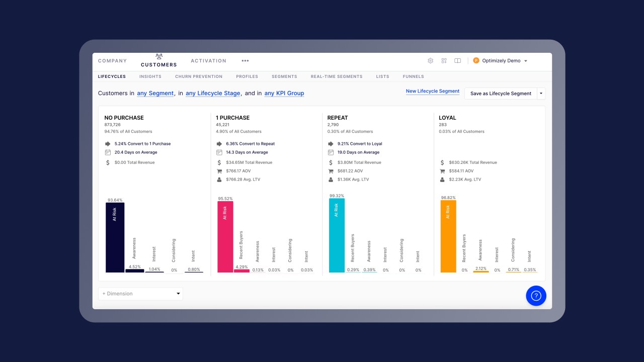644x362 pixels.
Task: Click the New Lifecycle Segment link
Action: 433,92
